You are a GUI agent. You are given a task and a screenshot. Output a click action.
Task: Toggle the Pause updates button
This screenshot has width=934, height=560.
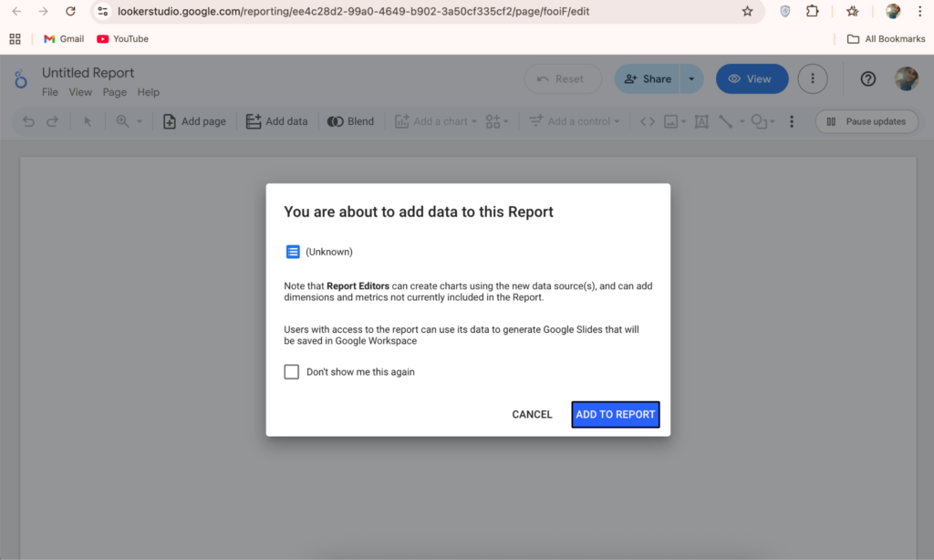[x=866, y=121]
